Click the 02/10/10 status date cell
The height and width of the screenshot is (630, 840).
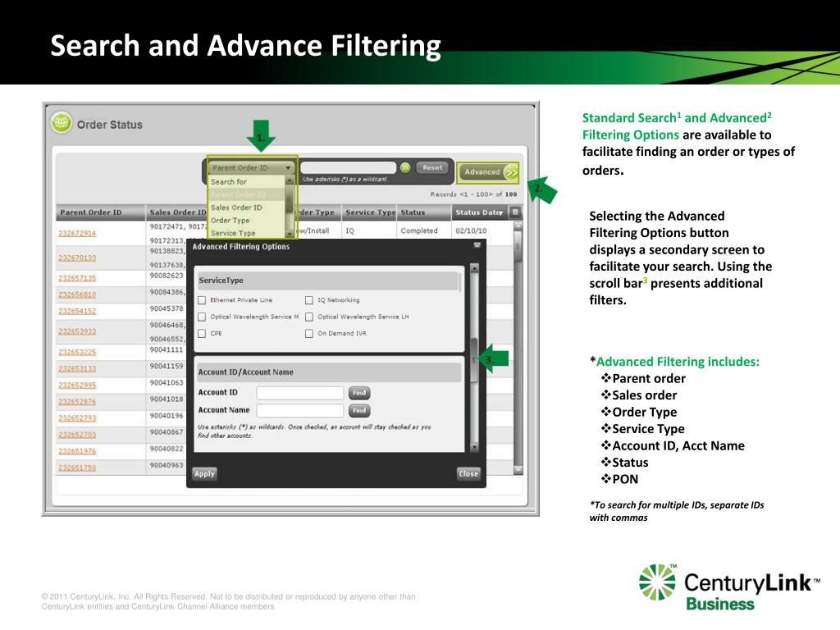pyautogui.click(x=471, y=231)
